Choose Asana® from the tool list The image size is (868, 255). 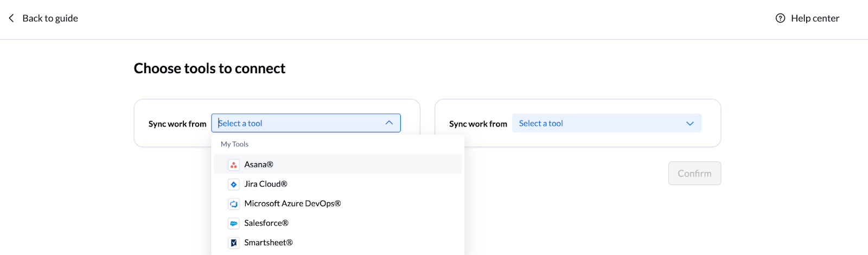tap(259, 164)
